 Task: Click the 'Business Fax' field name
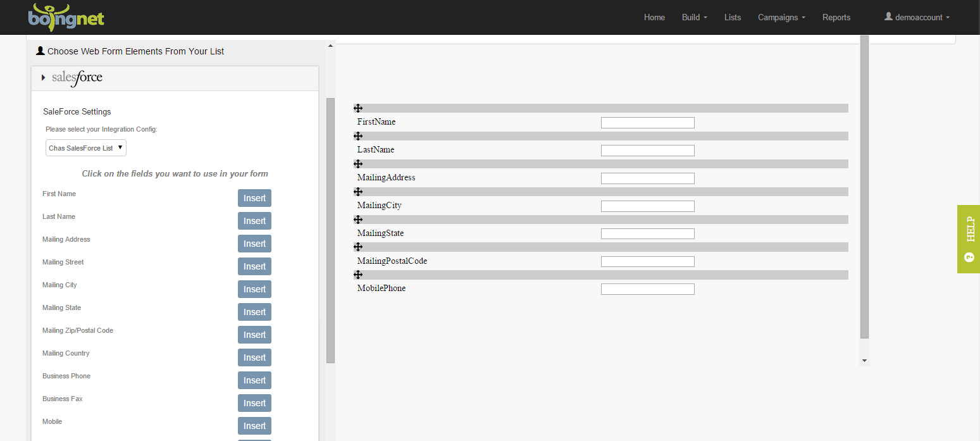(x=63, y=399)
